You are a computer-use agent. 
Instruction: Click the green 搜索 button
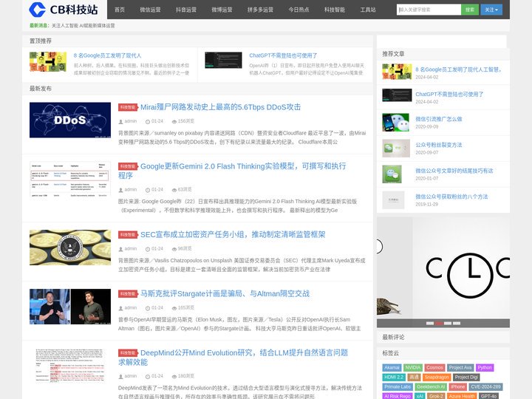tap(470, 10)
